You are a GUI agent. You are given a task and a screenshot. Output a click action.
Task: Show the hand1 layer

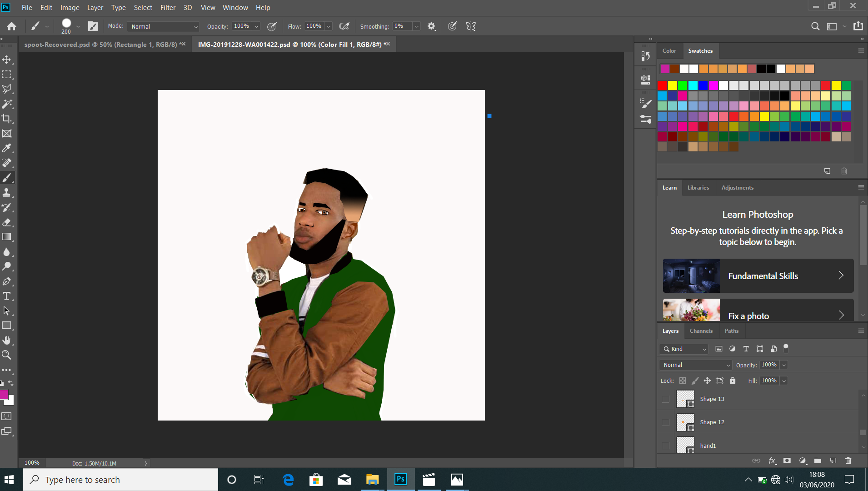pos(666,446)
